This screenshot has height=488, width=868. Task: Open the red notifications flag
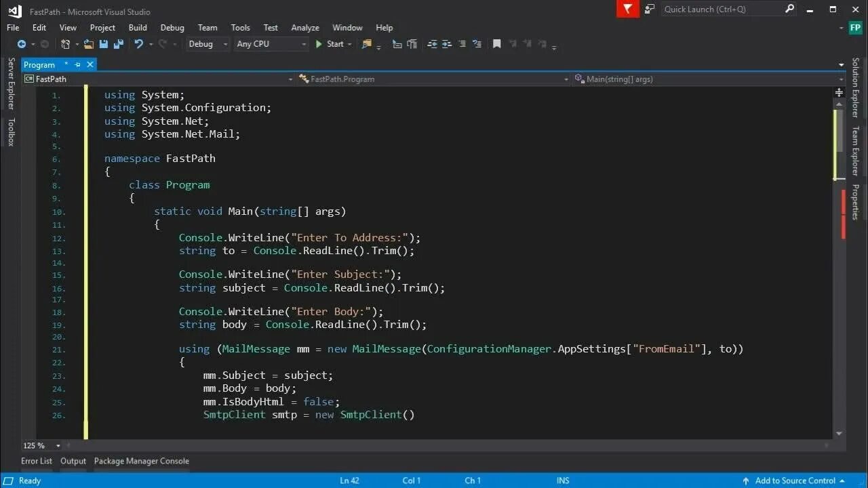[628, 9]
